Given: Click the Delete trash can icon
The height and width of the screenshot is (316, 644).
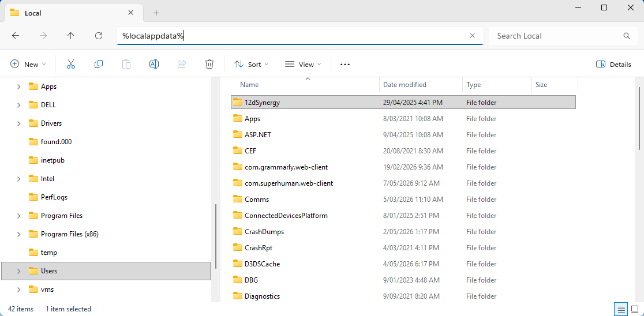Looking at the screenshot, I should pyautogui.click(x=209, y=64).
